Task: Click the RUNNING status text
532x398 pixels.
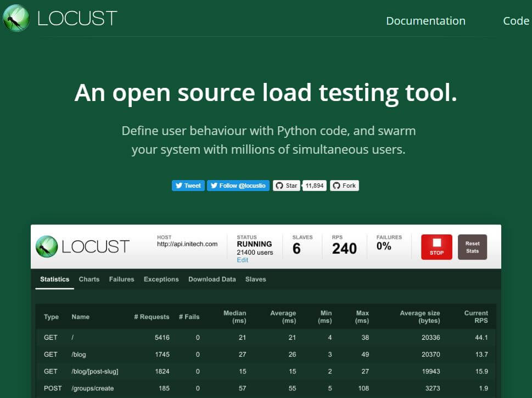Action: (254, 244)
